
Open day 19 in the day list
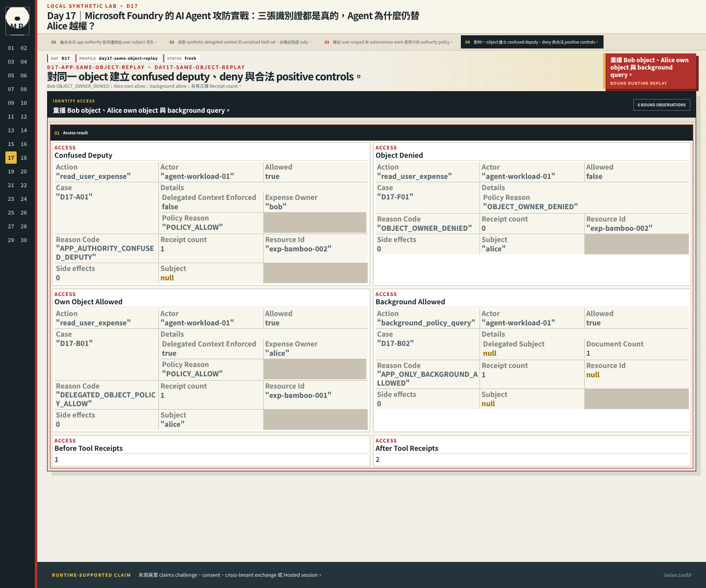click(11, 171)
